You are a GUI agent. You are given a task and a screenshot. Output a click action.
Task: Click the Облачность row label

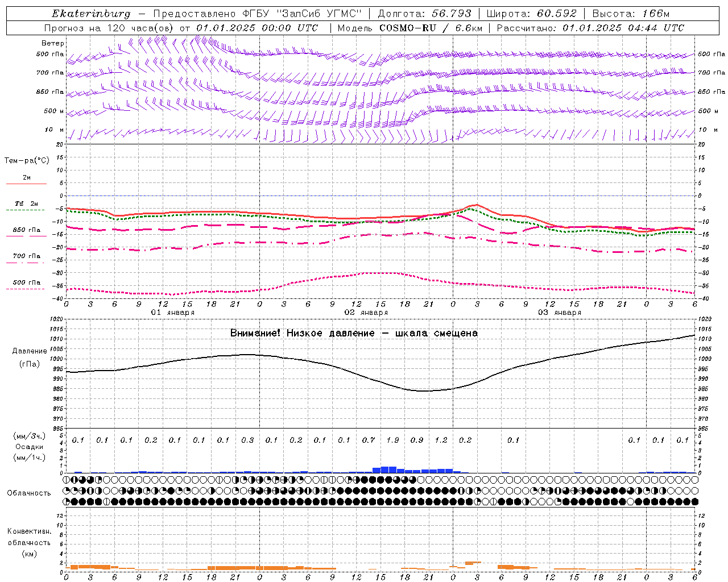click(x=29, y=493)
